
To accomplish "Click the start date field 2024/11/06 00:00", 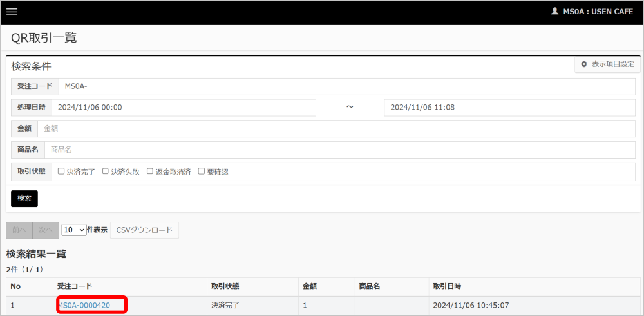I will pos(184,108).
